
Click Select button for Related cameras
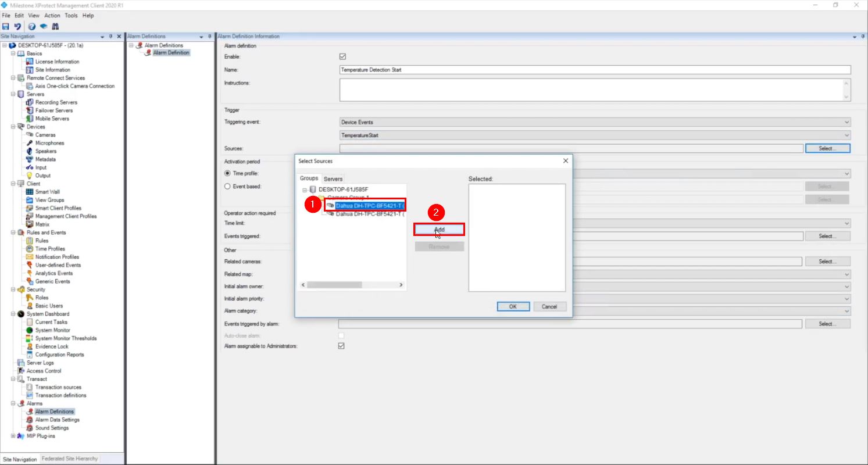(x=828, y=262)
